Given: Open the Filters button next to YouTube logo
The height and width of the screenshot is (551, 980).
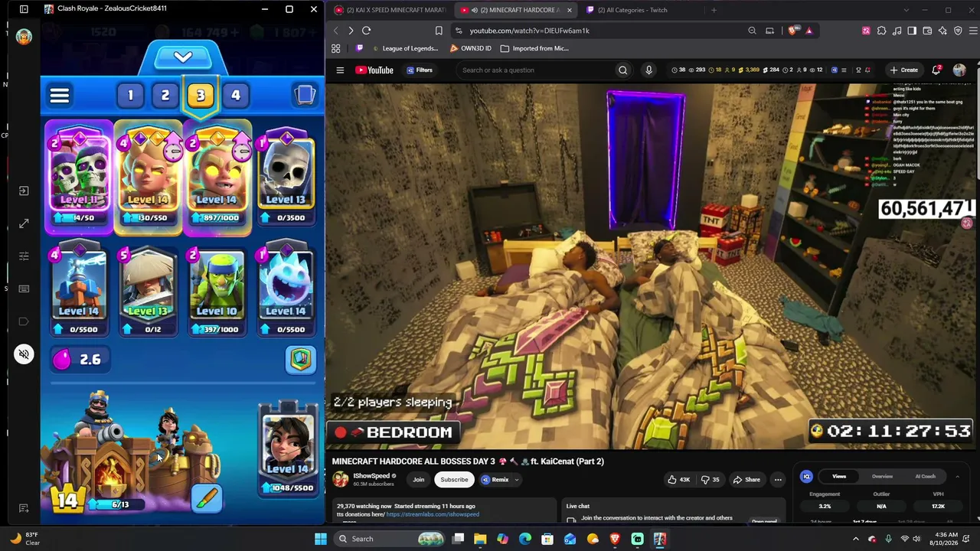Looking at the screenshot, I should click(x=420, y=70).
